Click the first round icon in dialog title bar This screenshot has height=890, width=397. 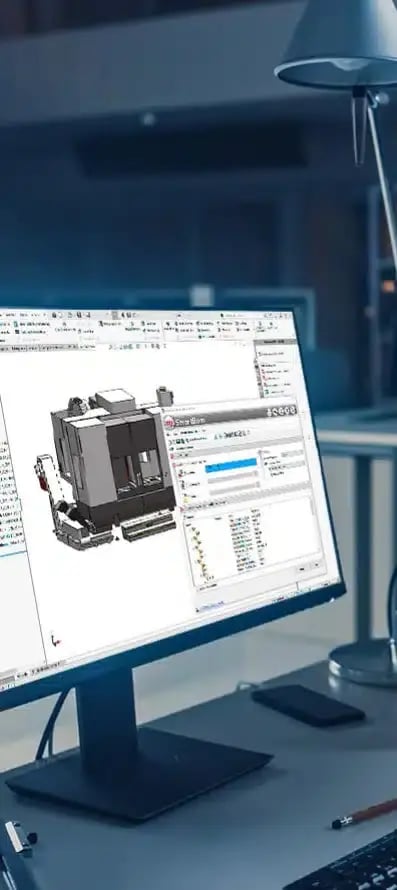click(x=270, y=413)
